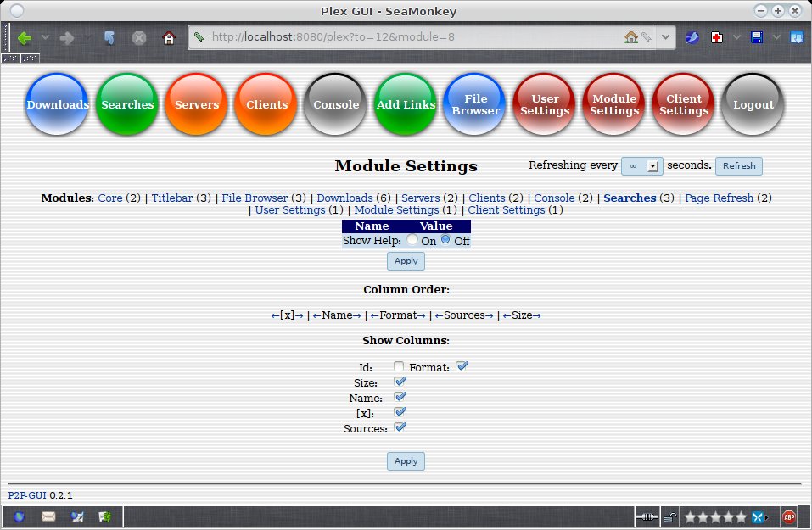Open the blue SeaMonkey bird search icon
The image size is (812, 530).
692,37
